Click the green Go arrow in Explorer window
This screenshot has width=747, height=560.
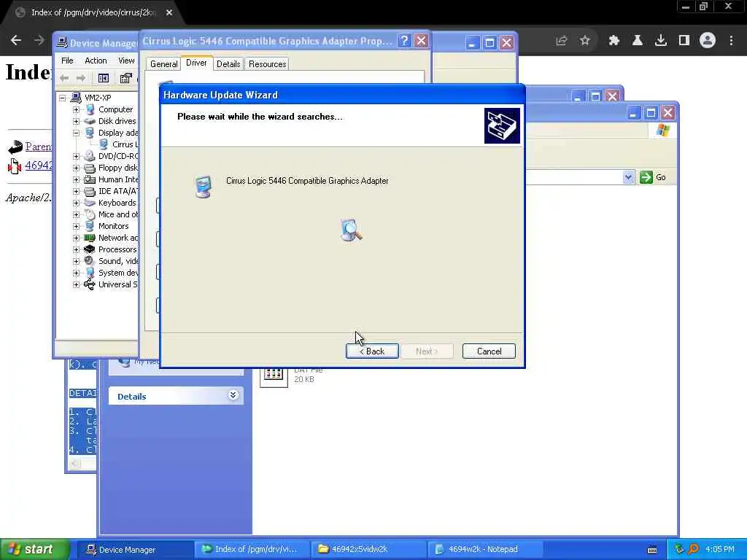(x=646, y=177)
